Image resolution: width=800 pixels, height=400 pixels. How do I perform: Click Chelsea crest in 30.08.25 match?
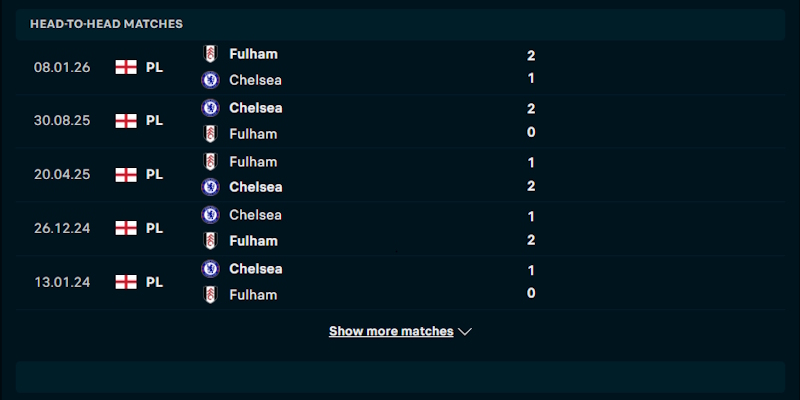point(210,108)
